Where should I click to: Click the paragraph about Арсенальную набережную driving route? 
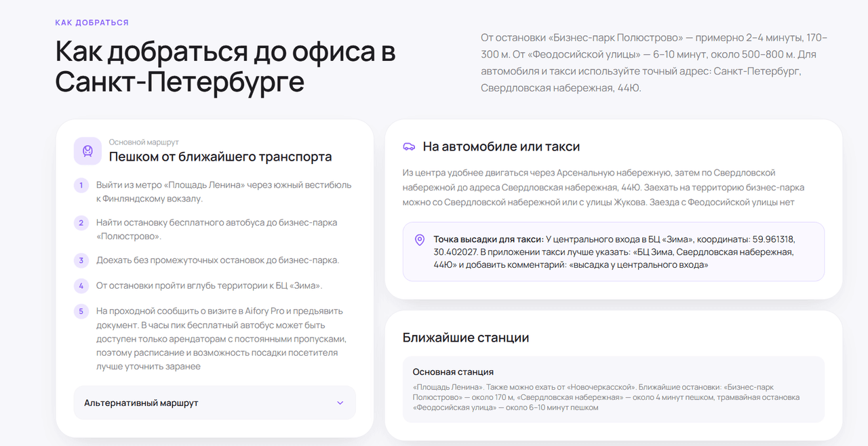[x=603, y=187]
